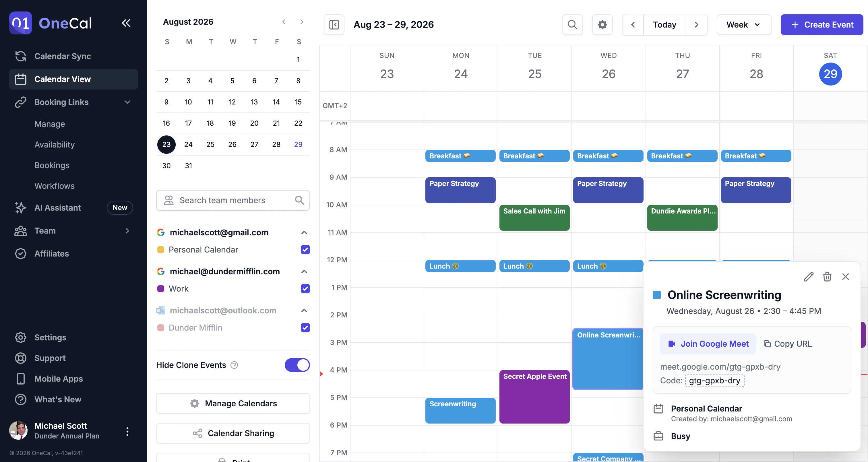Open Calendar Sync page
The image size is (868, 462).
point(73,56)
